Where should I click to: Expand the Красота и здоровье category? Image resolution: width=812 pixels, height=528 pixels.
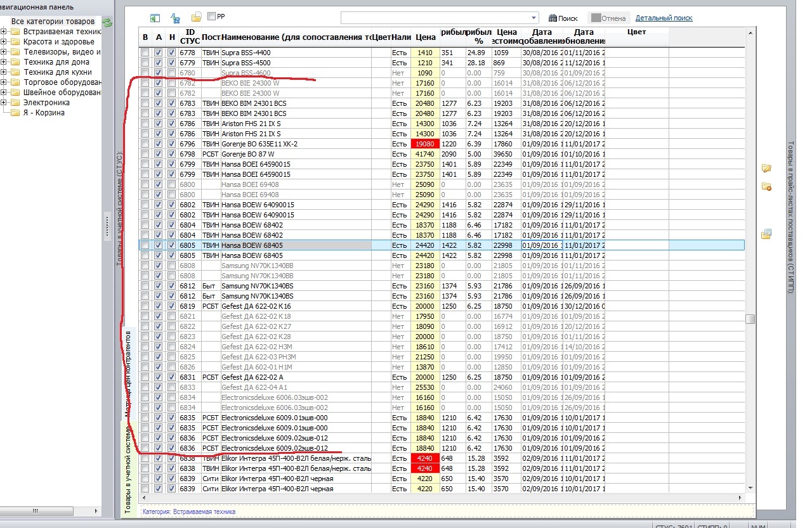[4, 42]
